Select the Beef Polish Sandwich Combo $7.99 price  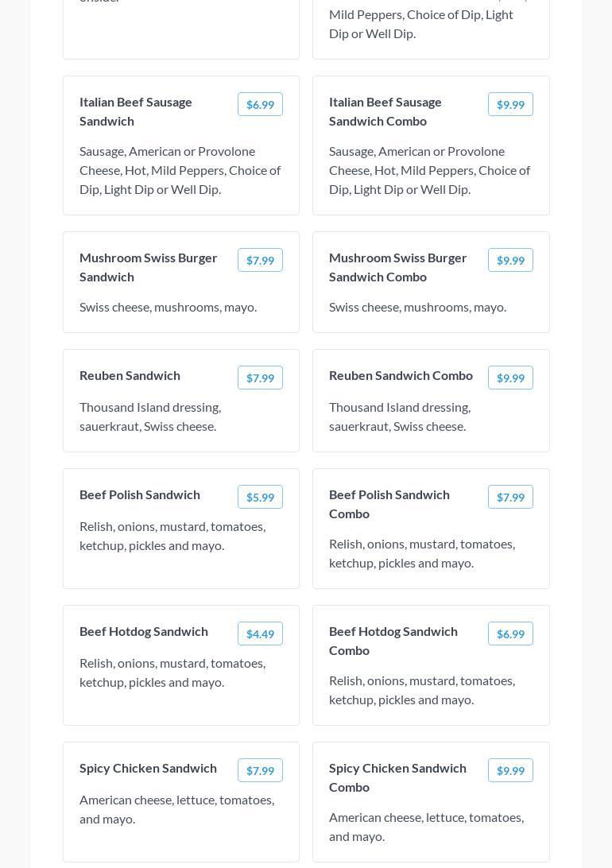tap(510, 497)
